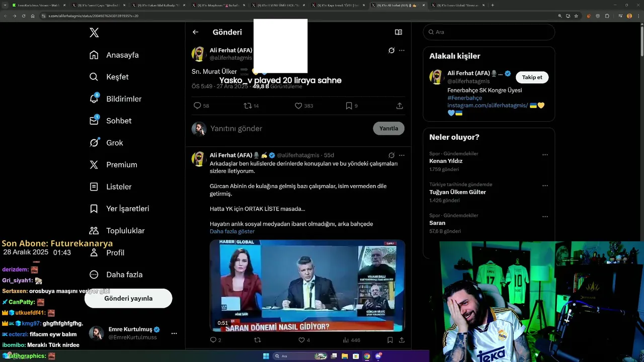This screenshot has width=644, height=362.
Task: Repost the main post with 14 reposts
Action: coord(248,106)
